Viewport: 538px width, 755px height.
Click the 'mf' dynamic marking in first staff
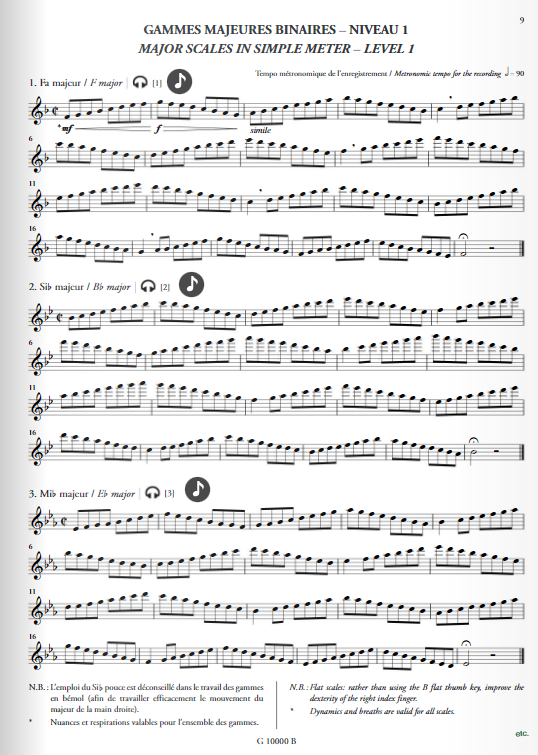(66, 129)
